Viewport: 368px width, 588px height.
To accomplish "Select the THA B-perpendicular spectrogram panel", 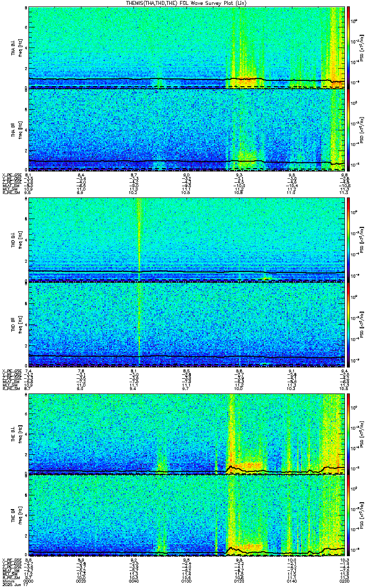I will click(186, 48).
